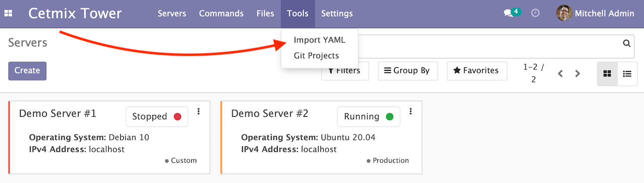
Task: Click red status dot on Demo Server #1
Action: tap(177, 117)
